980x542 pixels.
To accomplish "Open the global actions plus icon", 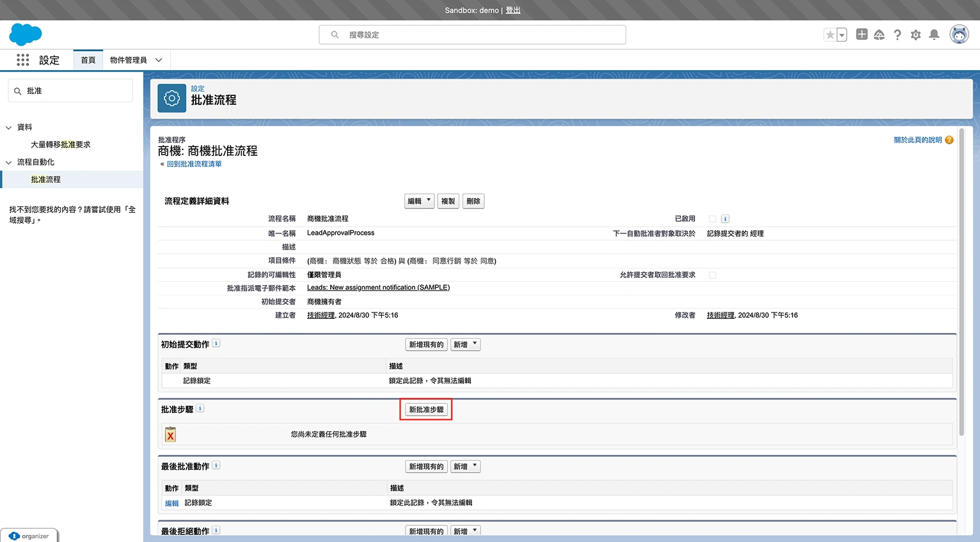I will [x=862, y=35].
